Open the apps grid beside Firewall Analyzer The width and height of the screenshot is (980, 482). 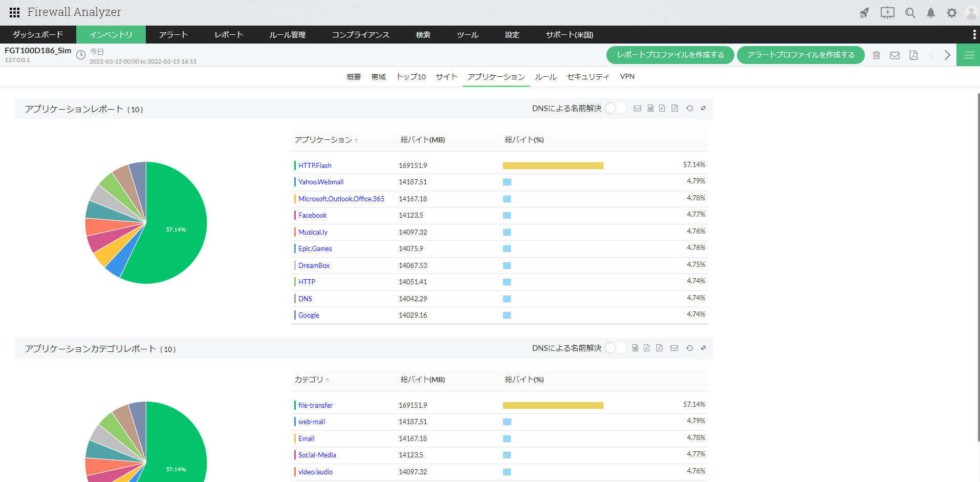[14, 12]
